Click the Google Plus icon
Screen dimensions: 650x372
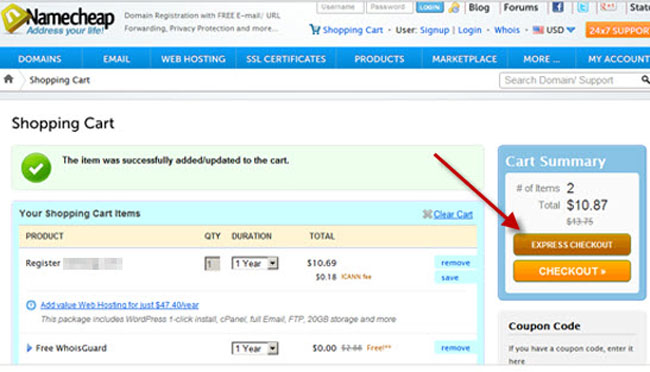coord(608,7)
